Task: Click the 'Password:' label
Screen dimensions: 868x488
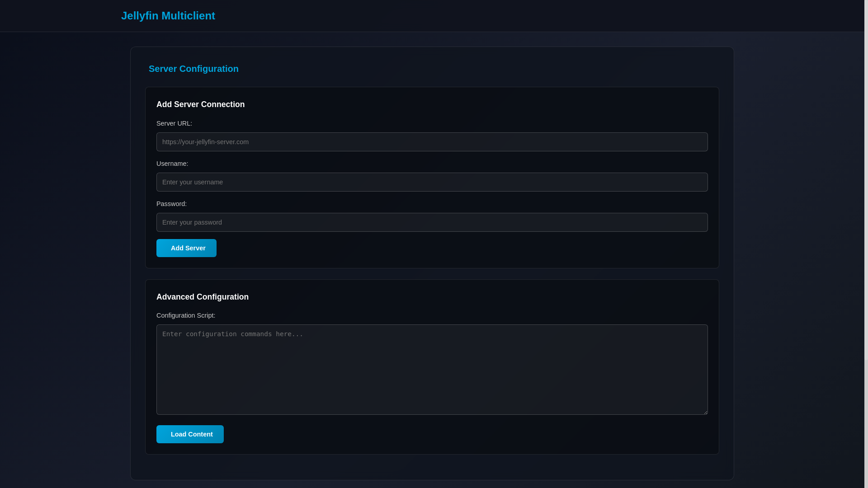Action: (x=171, y=204)
